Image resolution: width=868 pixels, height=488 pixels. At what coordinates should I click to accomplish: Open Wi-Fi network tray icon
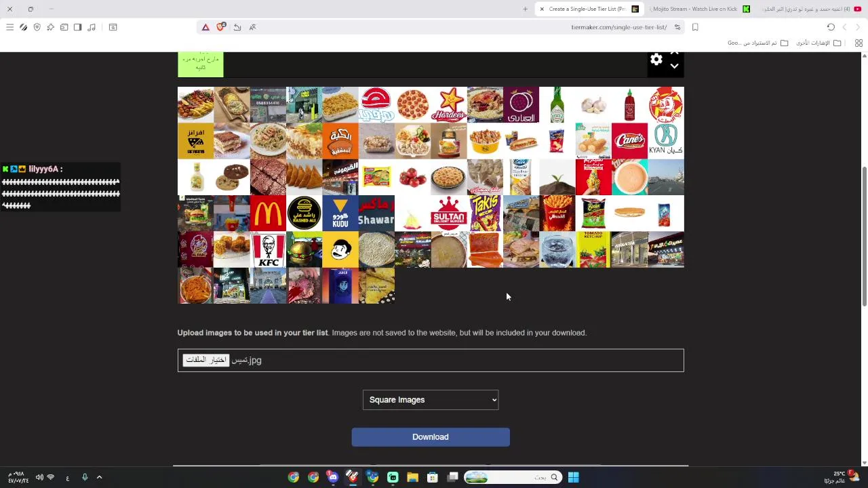click(50, 477)
